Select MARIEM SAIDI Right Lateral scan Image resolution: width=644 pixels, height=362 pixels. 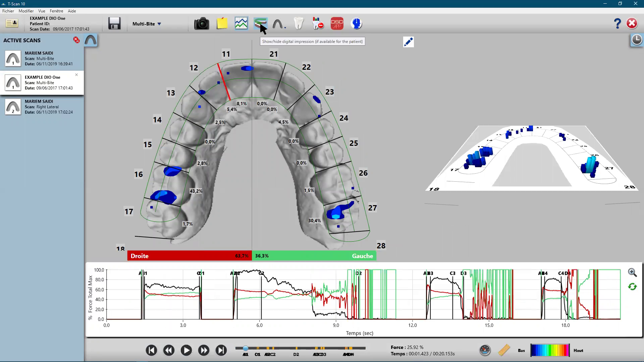pyautogui.click(x=42, y=107)
